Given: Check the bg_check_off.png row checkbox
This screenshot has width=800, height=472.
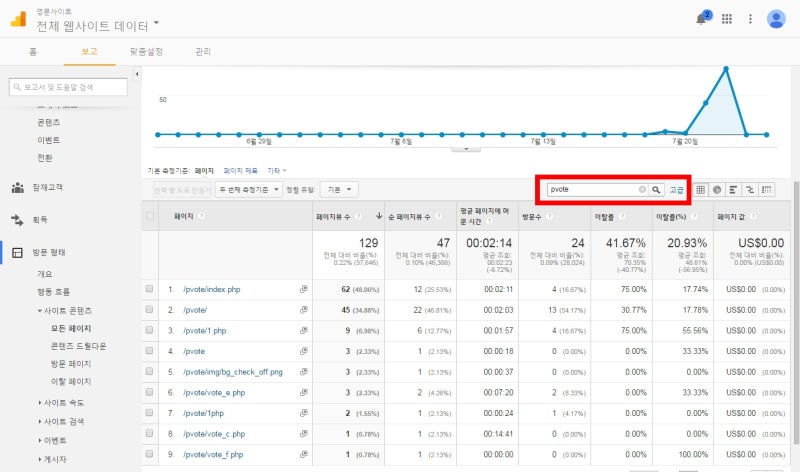Looking at the screenshot, I should pyautogui.click(x=149, y=371).
